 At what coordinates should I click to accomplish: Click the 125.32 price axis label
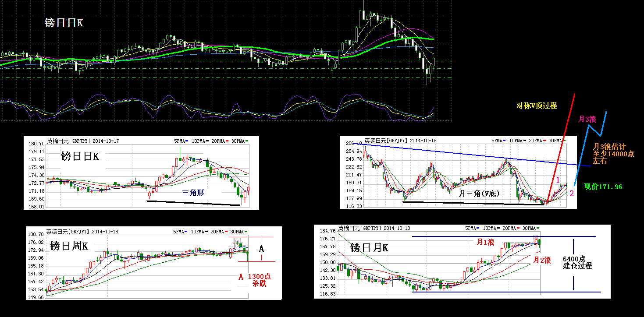(329, 286)
